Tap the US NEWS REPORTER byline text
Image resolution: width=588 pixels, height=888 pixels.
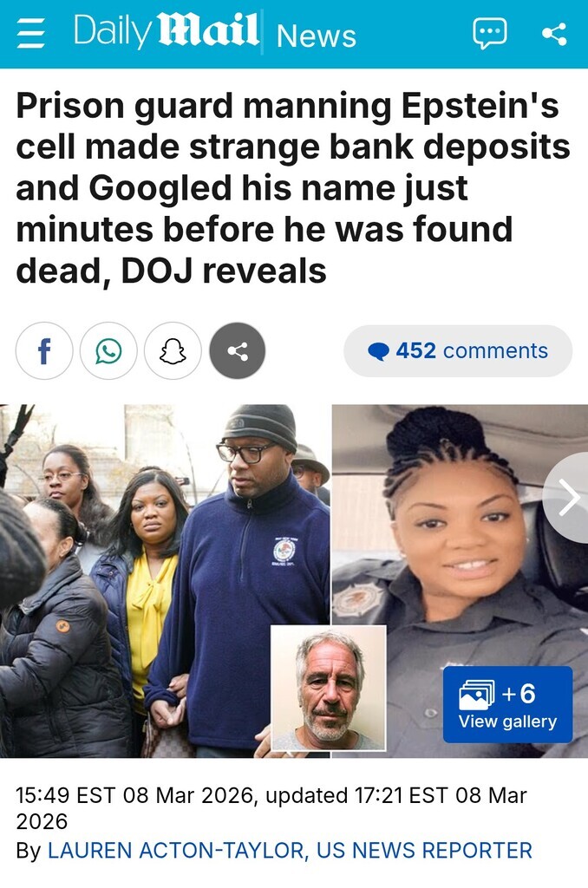coord(424,851)
